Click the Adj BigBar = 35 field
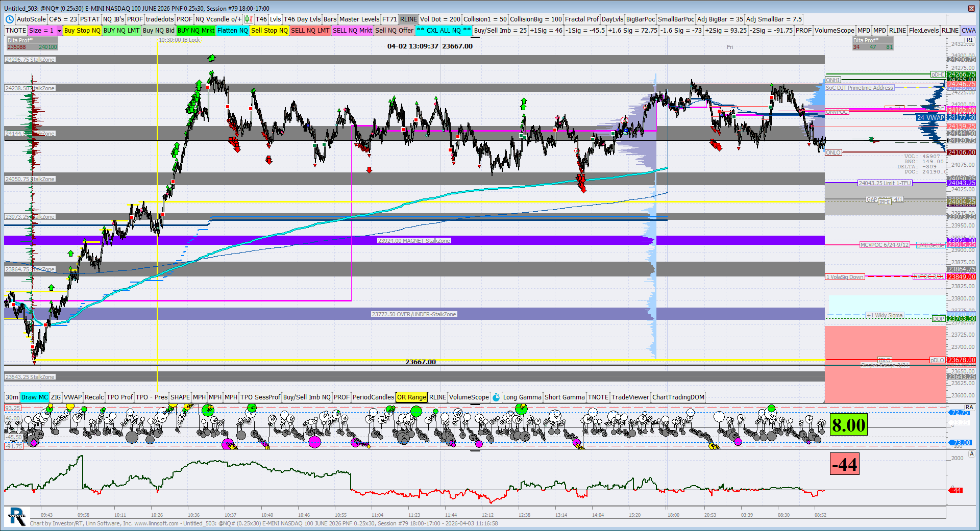 (720, 19)
